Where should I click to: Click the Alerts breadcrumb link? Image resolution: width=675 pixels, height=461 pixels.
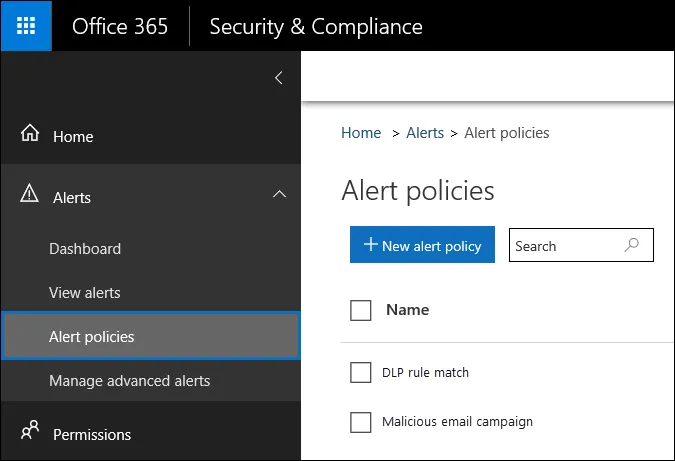pyautogui.click(x=425, y=133)
